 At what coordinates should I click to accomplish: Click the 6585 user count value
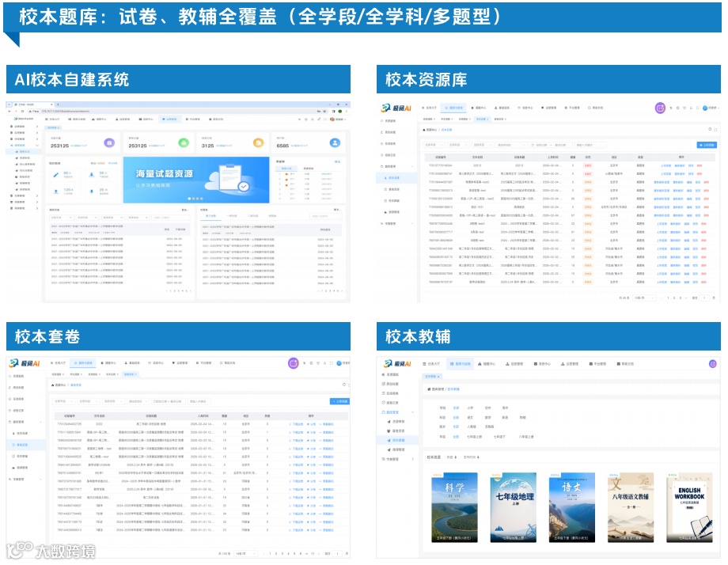282,146
